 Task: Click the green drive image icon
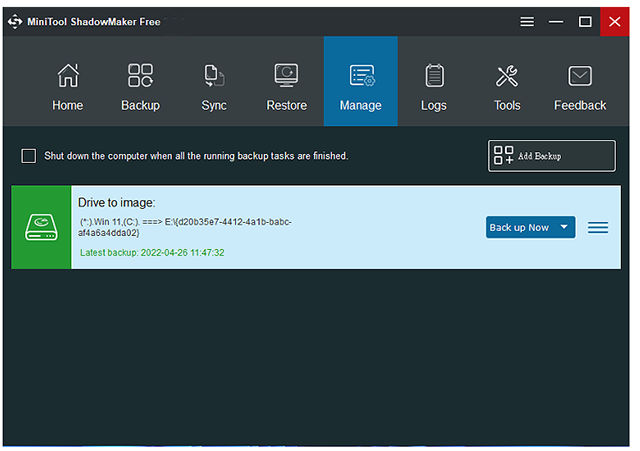click(41, 227)
